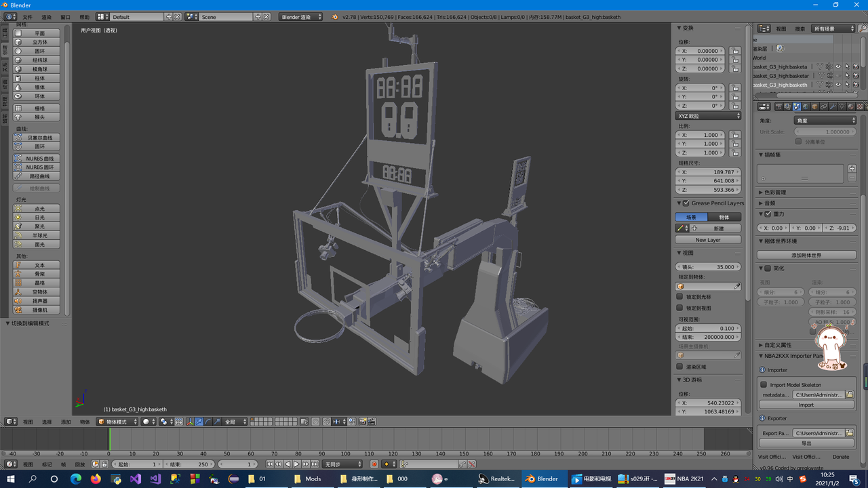Image resolution: width=868 pixels, height=488 pixels.
Task: Expand the 色彩管理 panel
Action: tap(774, 192)
